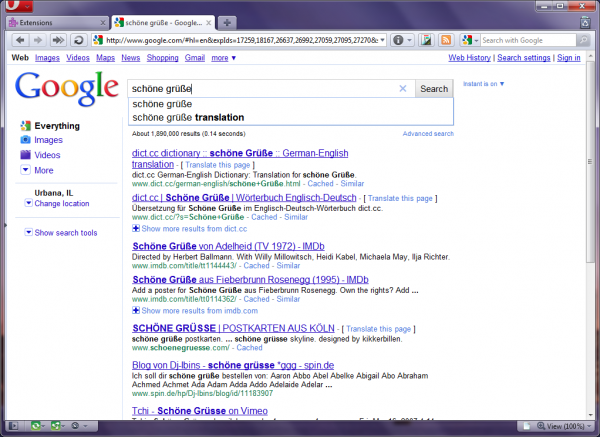
Task: Open the dropdown arrow next to page info button
Action: point(409,40)
